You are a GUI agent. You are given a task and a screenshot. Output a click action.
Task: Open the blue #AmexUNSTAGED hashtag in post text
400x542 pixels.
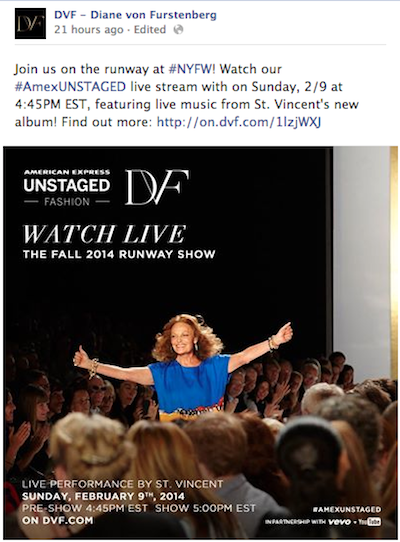tap(71, 87)
